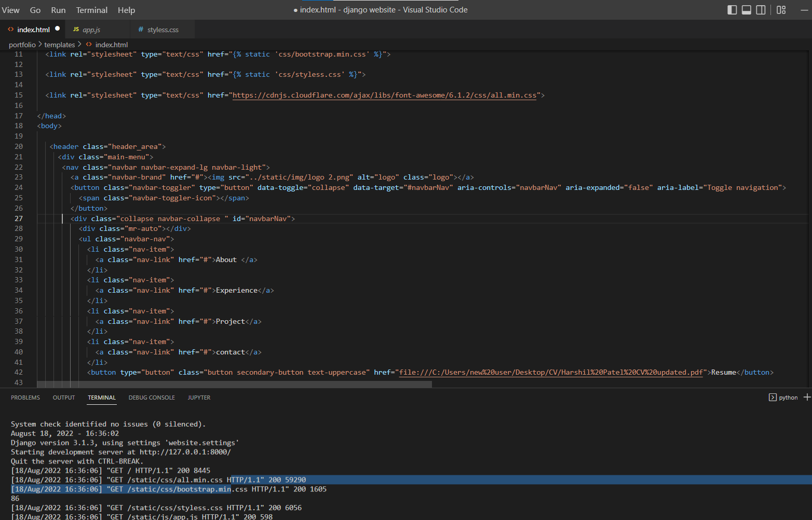Click the GET /static/css/styless.css log line
Viewport: 812px width, 520px height.
tap(156, 508)
